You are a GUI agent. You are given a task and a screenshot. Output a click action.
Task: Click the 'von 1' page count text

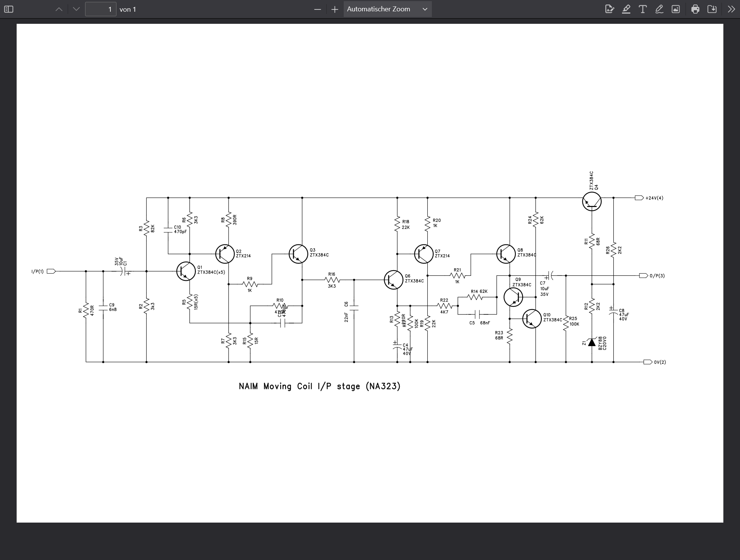[x=128, y=9]
